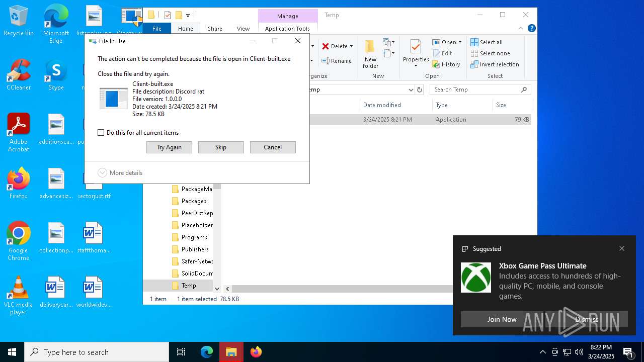Click the search magnifier in Search Temp box

524,89
